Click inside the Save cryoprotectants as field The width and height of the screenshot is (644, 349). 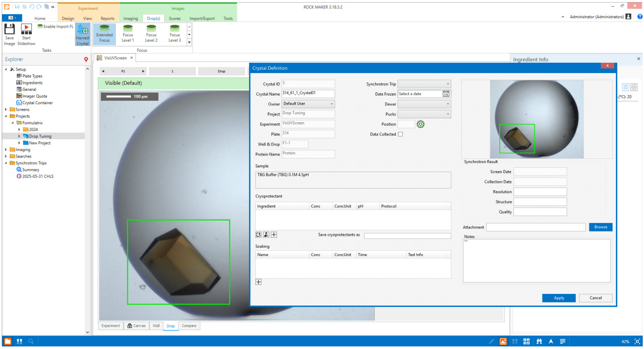click(408, 235)
